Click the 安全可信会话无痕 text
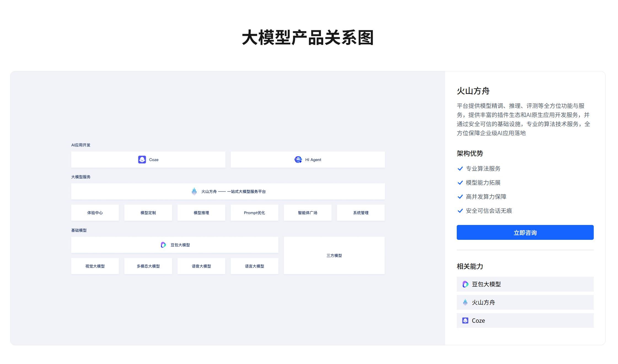Screen dimensions: 618x364 [489, 211]
